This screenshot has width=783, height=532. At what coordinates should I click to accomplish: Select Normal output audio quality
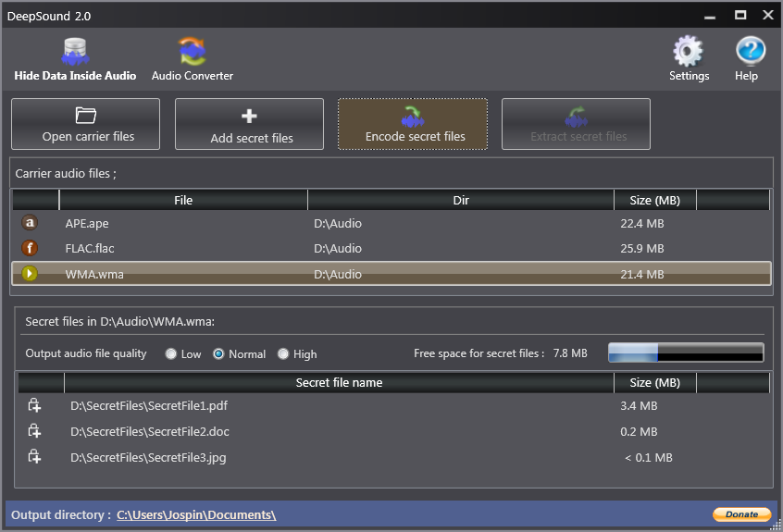coord(218,353)
